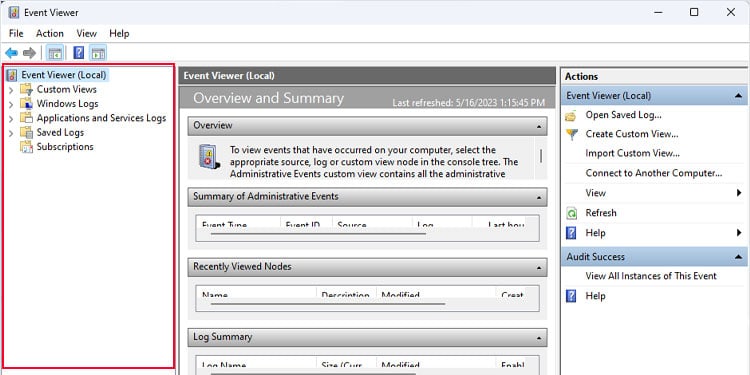Image resolution: width=750 pixels, height=375 pixels.
Task: Click Help icon under Audit Success section
Action: point(571,296)
